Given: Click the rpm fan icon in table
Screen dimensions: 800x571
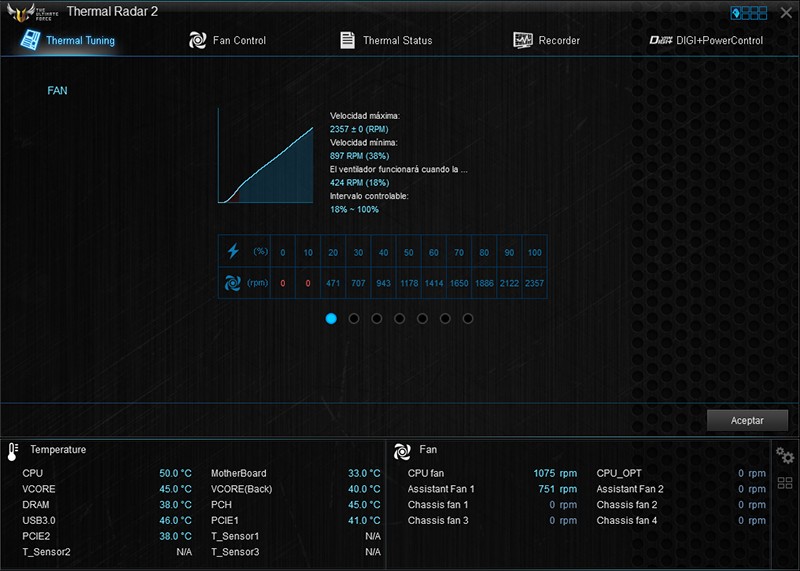Looking at the screenshot, I should pyautogui.click(x=233, y=283).
